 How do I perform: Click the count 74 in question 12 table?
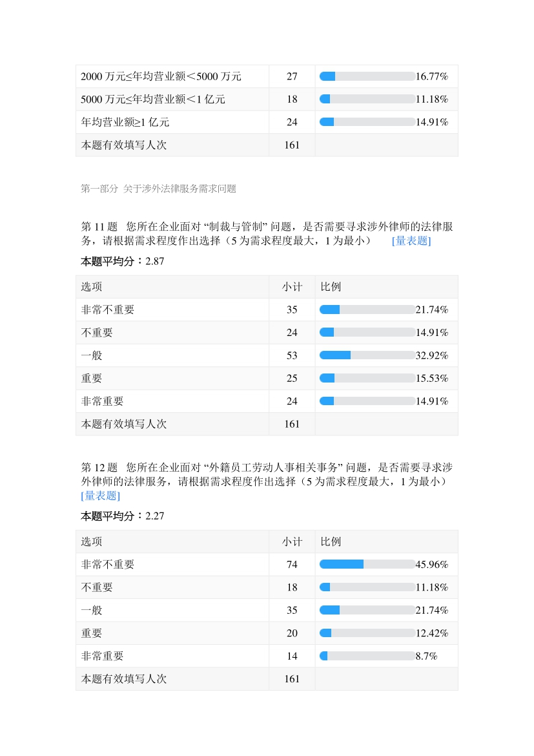pyautogui.click(x=292, y=565)
